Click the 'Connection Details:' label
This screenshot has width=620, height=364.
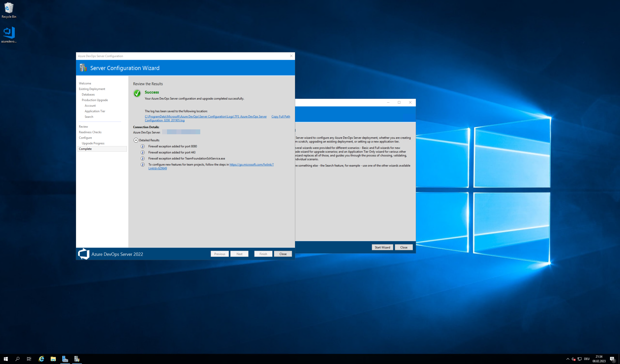[146, 127]
